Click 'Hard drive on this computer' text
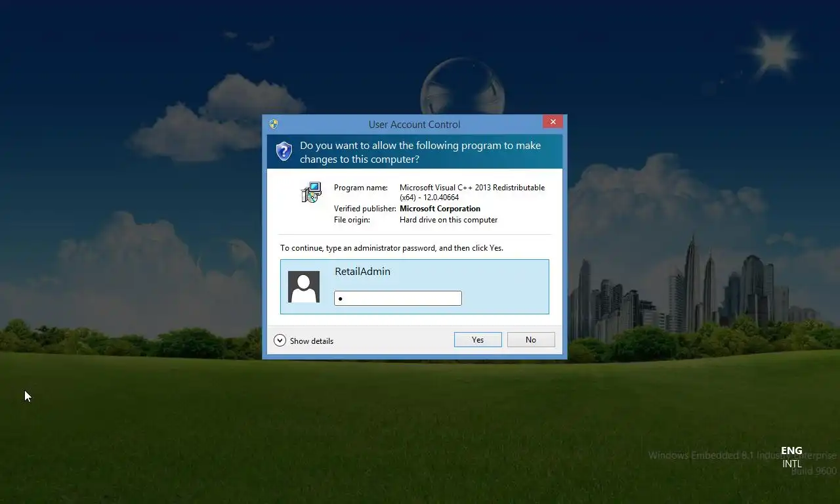The image size is (840, 504). [x=448, y=220]
